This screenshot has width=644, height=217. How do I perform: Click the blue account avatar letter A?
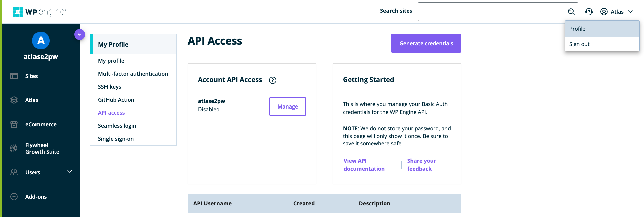tap(41, 41)
